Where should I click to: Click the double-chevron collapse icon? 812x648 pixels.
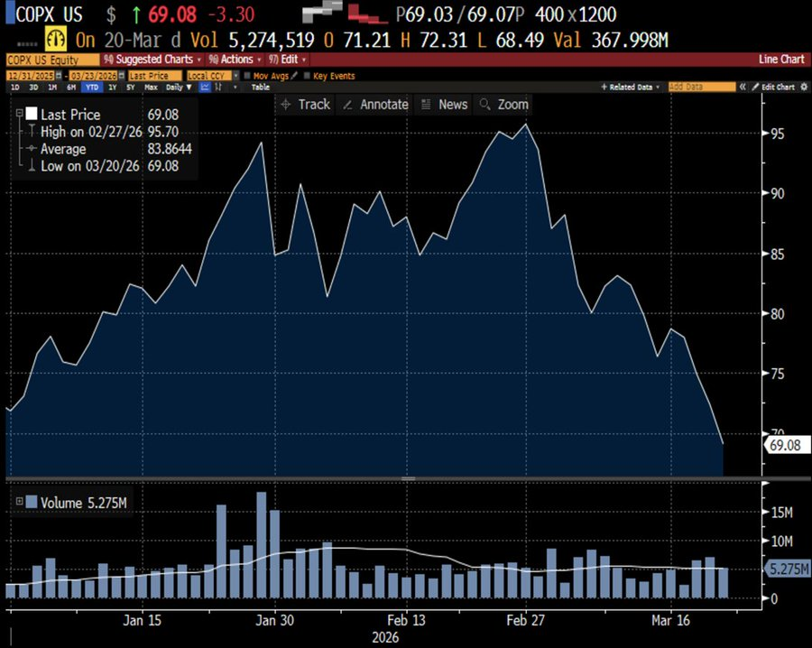pos(743,87)
